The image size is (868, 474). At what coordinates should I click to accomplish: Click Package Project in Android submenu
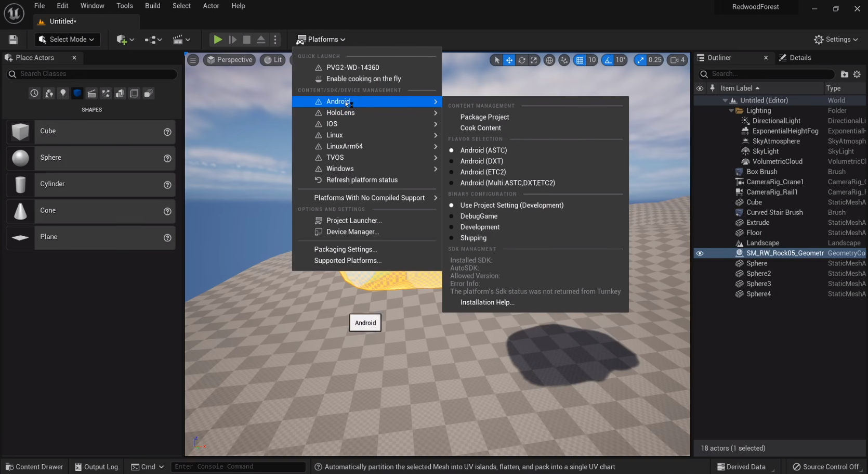484,118
